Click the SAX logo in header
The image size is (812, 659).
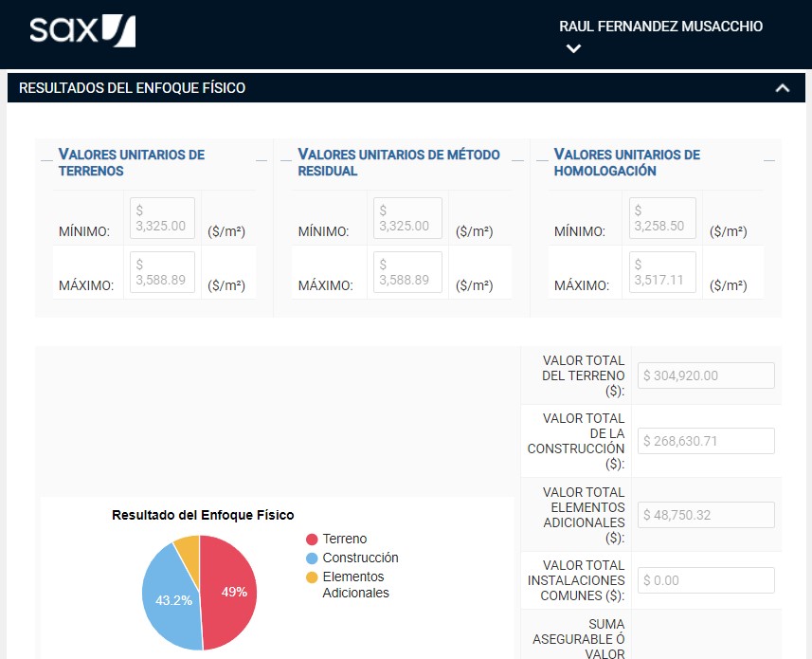(x=82, y=31)
